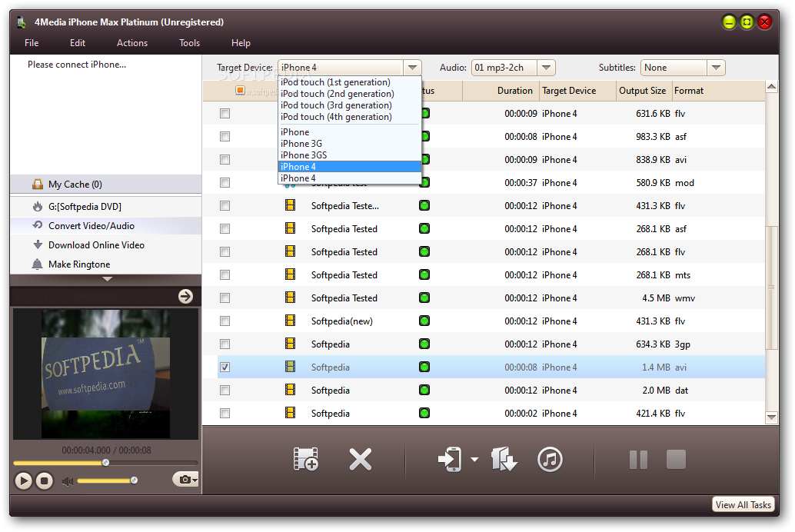Click the My Cache basket icon
The height and width of the screenshot is (532, 795).
[x=38, y=184]
